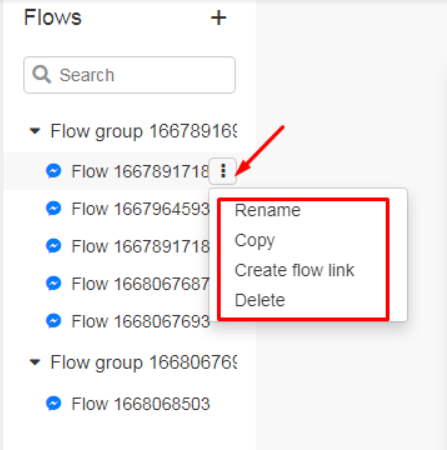Collapse Flow group 166806769 using its arrow
This screenshot has height=450, width=447.
pos(35,362)
